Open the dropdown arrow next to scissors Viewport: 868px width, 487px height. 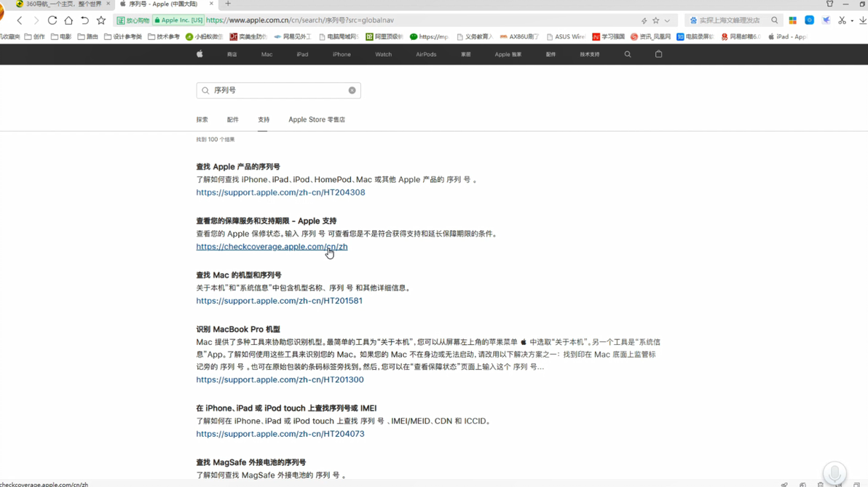pyautogui.click(x=851, y=20)
